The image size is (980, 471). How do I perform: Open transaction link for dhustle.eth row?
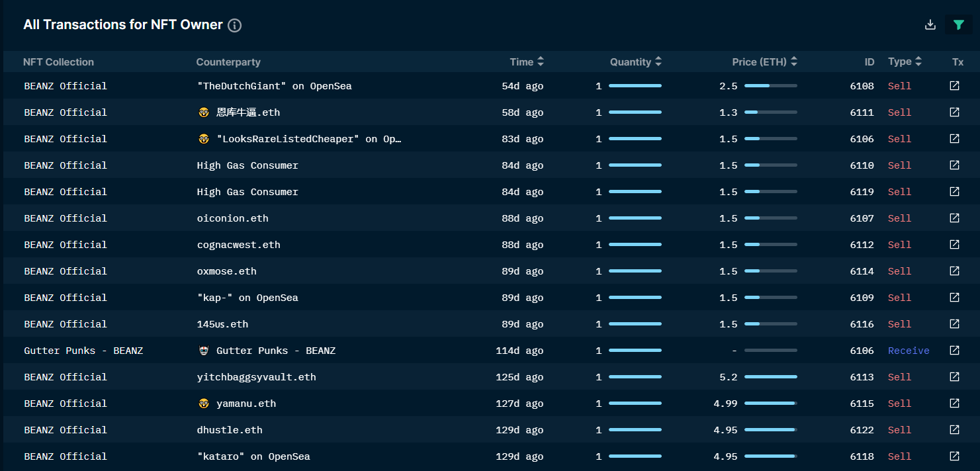(x=954, y=430)
